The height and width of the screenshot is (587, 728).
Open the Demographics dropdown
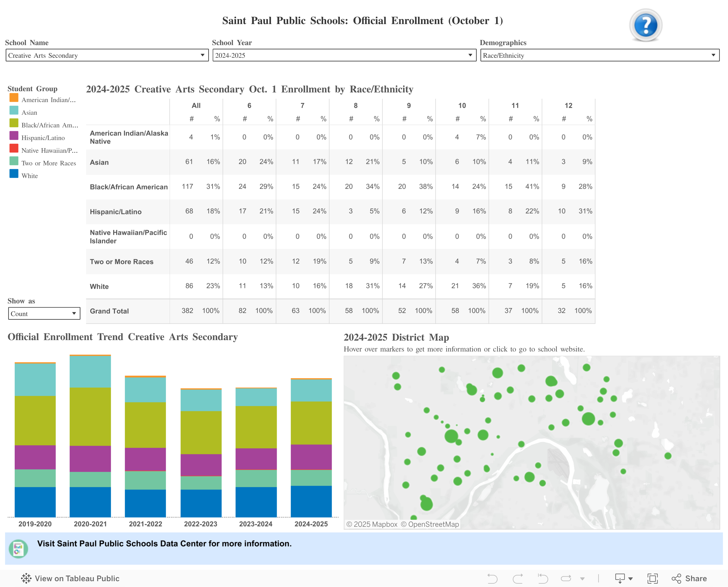(x=714, y=55)
